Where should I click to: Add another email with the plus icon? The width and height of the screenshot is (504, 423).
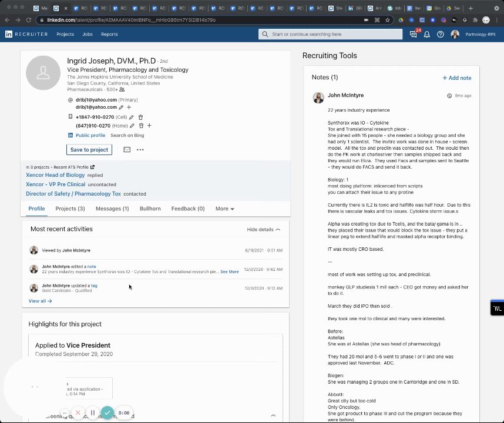pyautogui.click(x=129, y=107)
